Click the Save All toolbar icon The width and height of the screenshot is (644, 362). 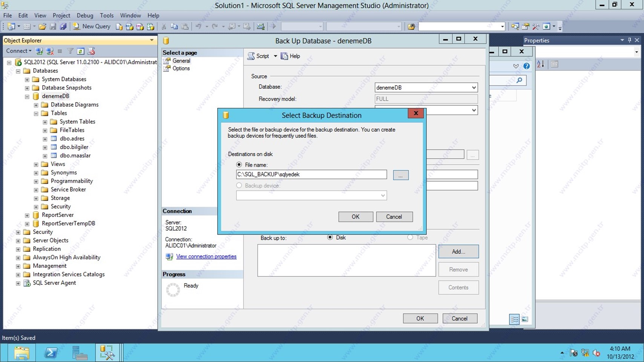click(63, 26)
